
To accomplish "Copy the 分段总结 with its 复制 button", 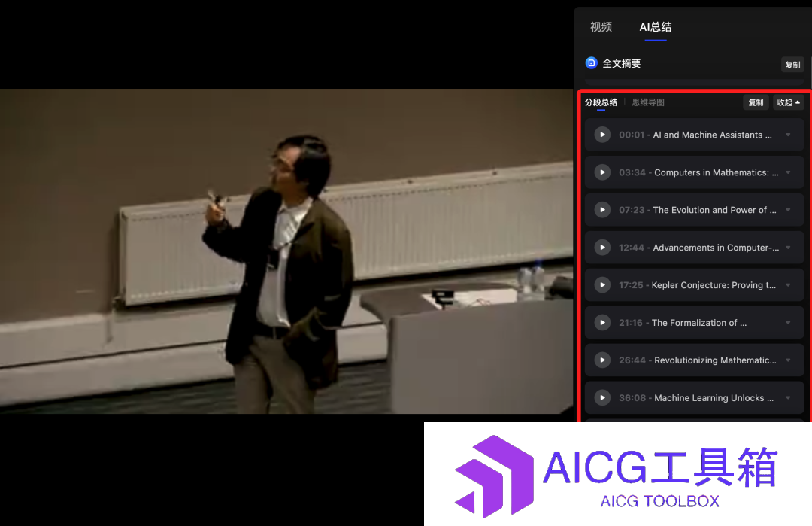I will click(756, 102).
